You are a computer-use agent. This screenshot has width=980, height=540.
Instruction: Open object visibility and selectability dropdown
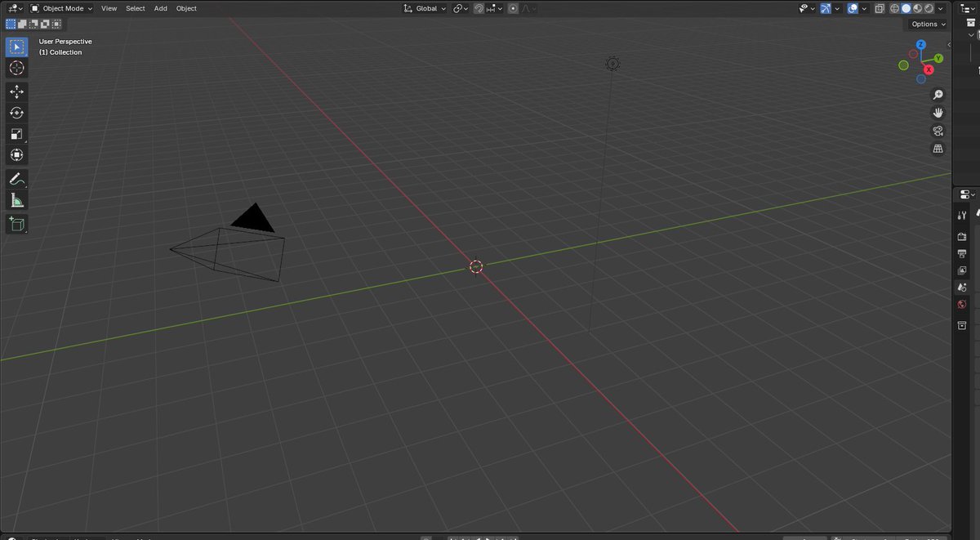[x=808, y=8]
